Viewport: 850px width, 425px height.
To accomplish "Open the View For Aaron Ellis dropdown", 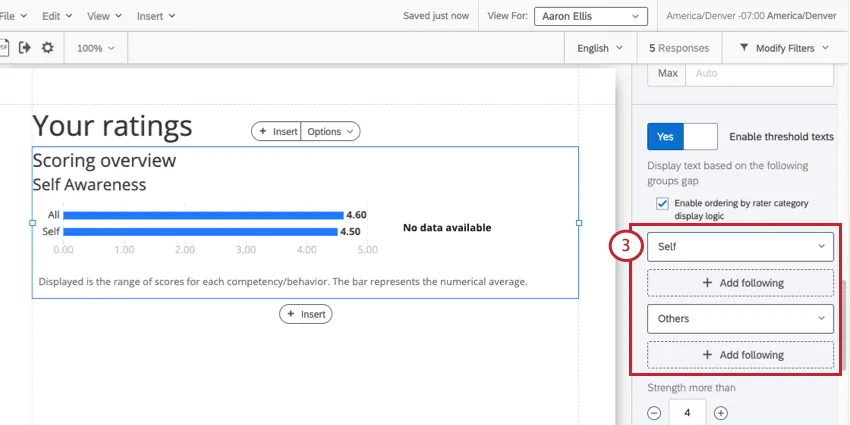I will (591, 16).
